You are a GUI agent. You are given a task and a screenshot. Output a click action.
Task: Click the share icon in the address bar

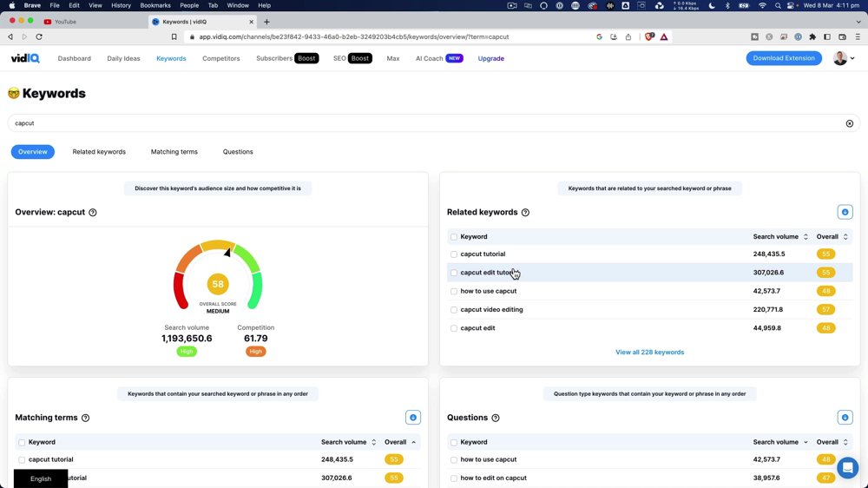click(628, 37)
